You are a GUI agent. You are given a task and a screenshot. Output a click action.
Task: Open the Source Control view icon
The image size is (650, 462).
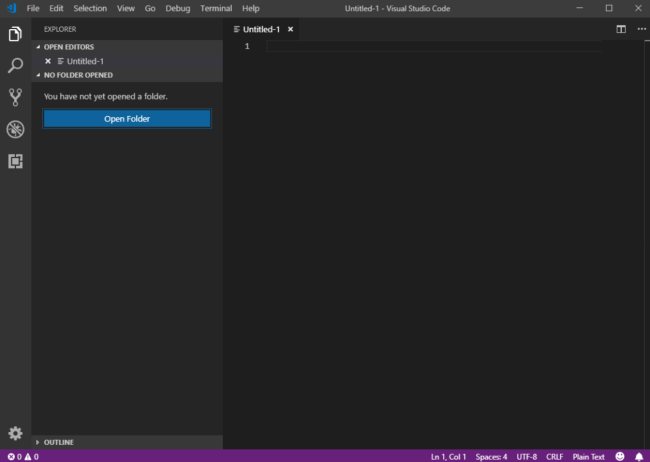(x=15, y=97)
